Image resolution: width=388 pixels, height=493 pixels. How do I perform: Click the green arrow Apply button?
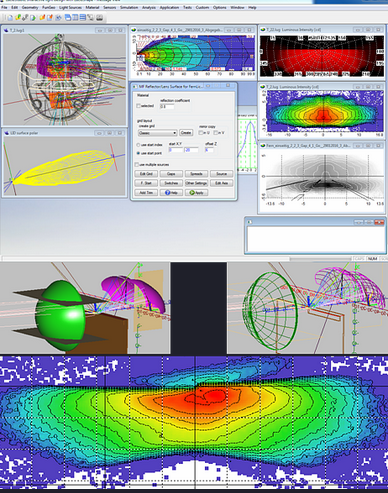pos(196,193)
